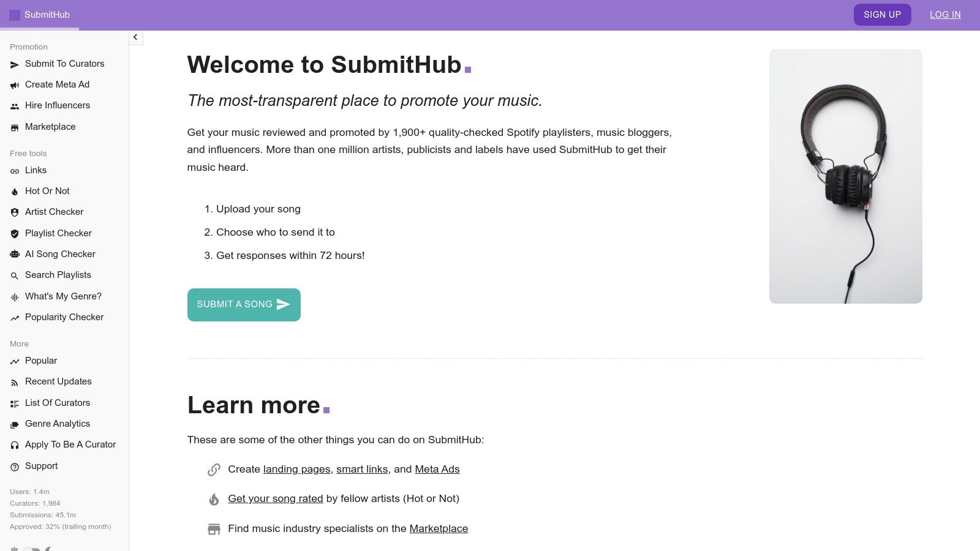Click the Popularity Checker trend icon
980x551 pixels.
(15, 317)
